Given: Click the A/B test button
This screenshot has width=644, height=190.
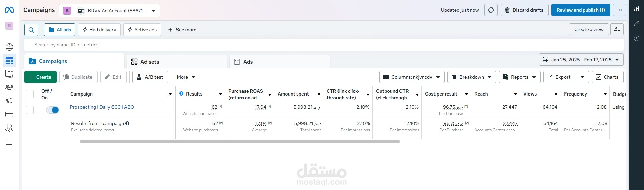Looking at the screenshot, I should 150,77.
